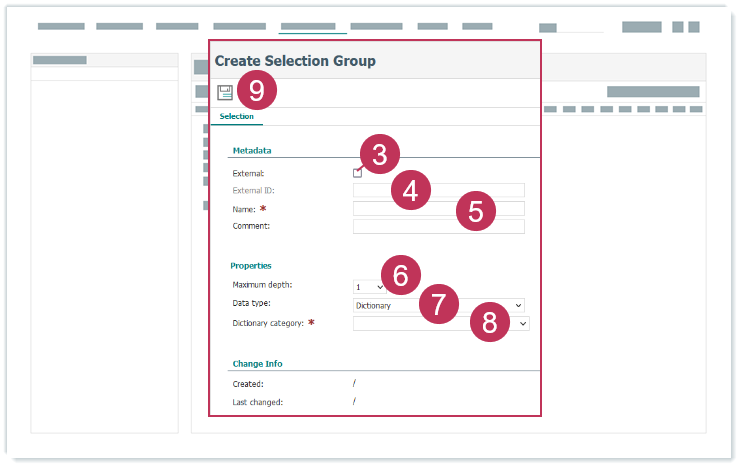Screen dimensions: 741x468
Task: Select the callout badge numbered 5
Action: [475, 211]
